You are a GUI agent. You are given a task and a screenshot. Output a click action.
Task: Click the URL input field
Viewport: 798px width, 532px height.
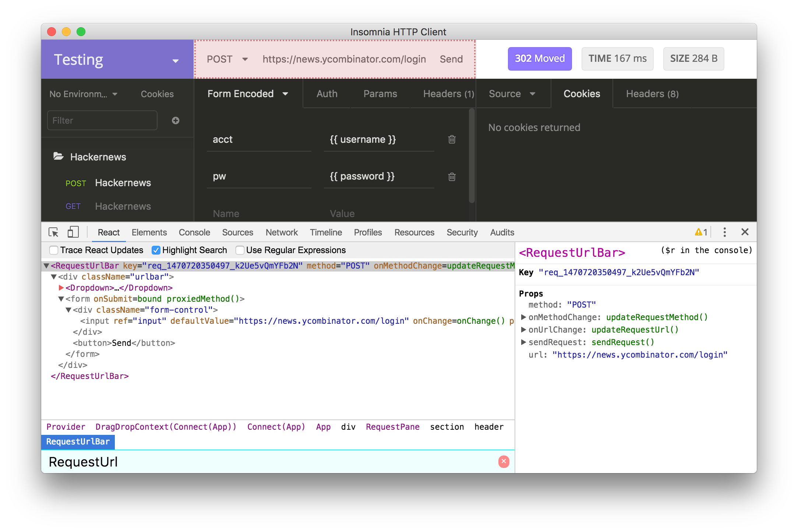pyautogui.click(x=345, y=59)
